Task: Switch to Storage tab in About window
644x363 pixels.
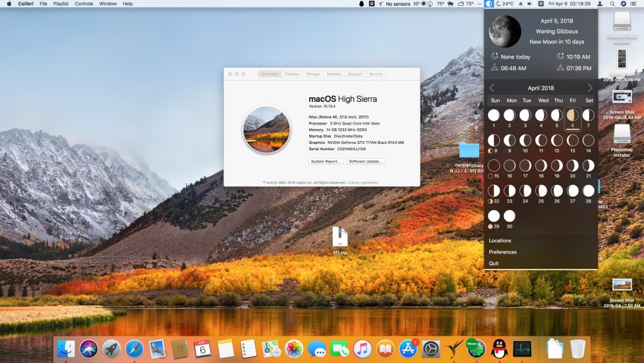Action: pos(313,74)
